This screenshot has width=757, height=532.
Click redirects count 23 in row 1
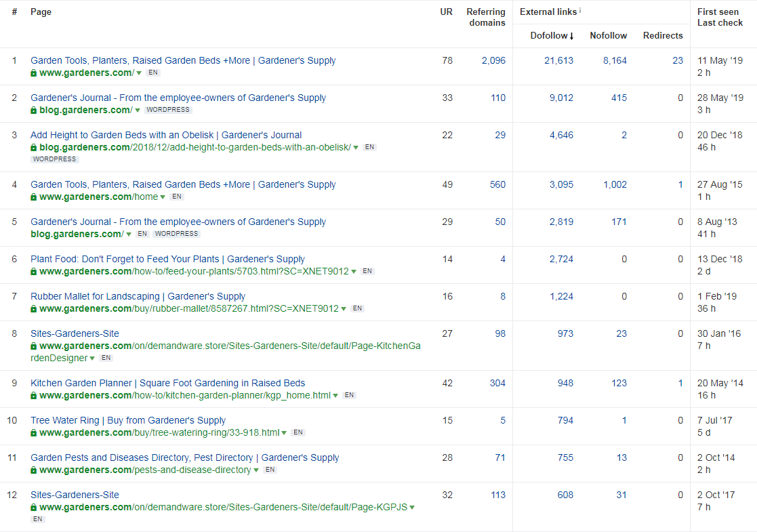coord(678,60)
